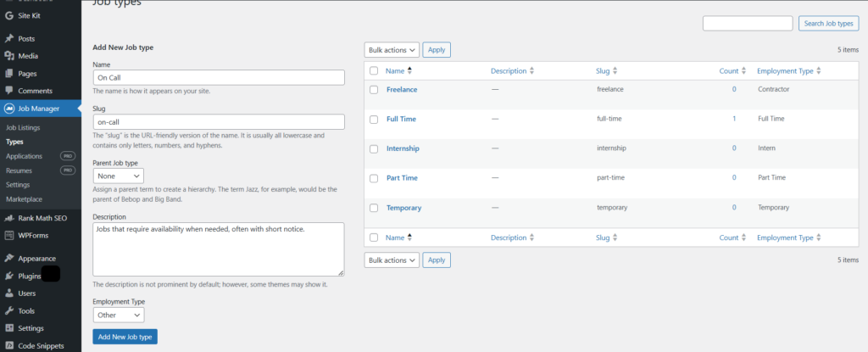Open Site Kit from the Google icon
The width and height of the screenshot is (868, 352).
(8, 15)
